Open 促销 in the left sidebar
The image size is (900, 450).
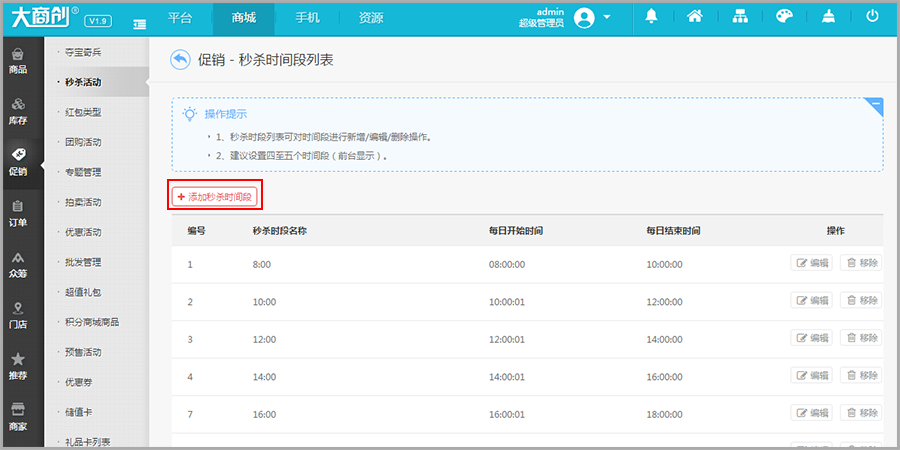18,163
